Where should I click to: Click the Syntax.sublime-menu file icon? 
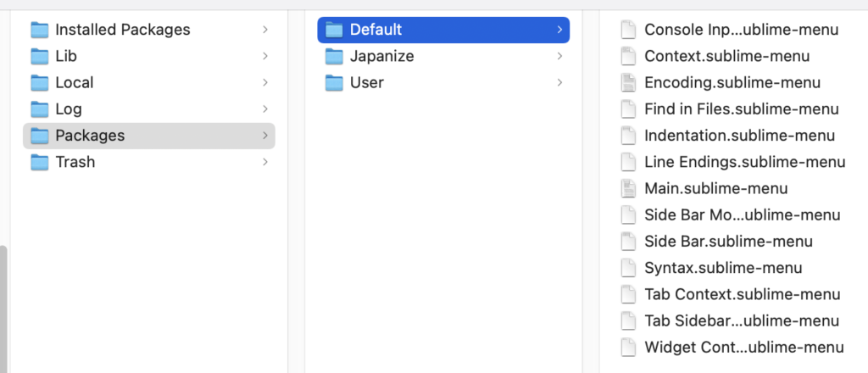[x=628, y=268]
